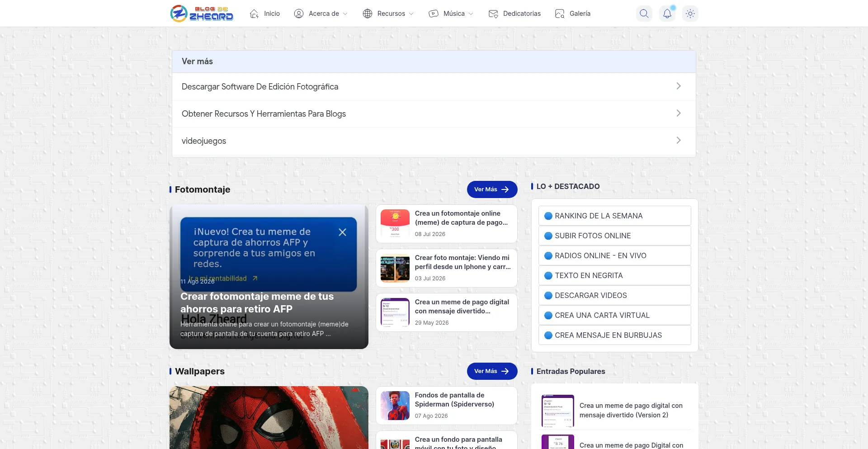Expand the Música dropdown chevron
The width and height of the screenshot is (868, 449).
471,14
